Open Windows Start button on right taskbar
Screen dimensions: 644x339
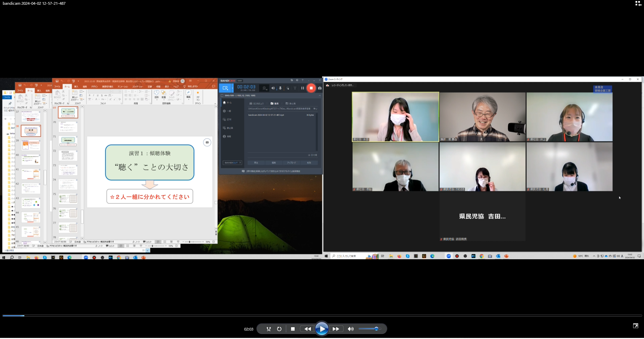click(x=326, y=256)
